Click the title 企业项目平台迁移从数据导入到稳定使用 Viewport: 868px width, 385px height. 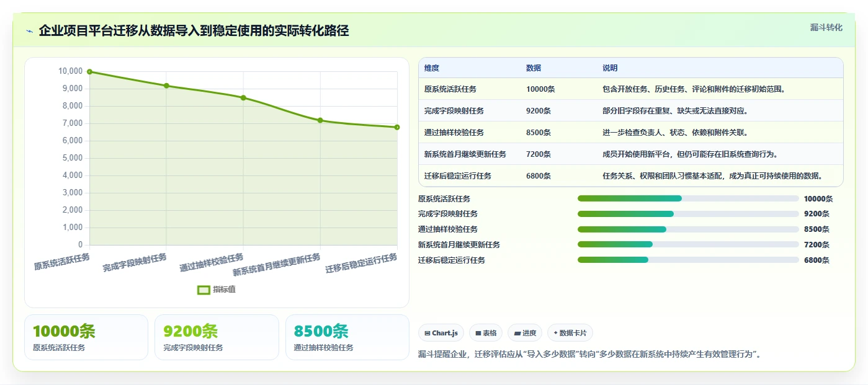pos(194,31)
